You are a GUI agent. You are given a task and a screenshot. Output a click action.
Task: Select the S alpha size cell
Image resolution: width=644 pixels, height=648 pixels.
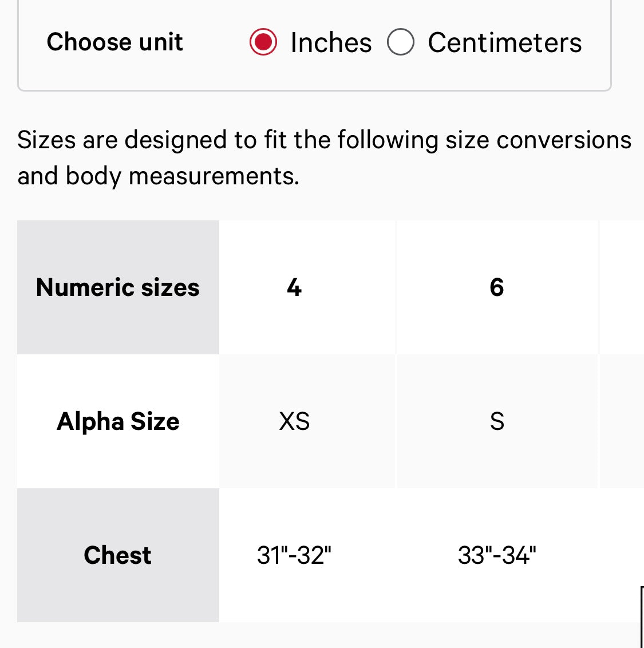click(497, 421)
